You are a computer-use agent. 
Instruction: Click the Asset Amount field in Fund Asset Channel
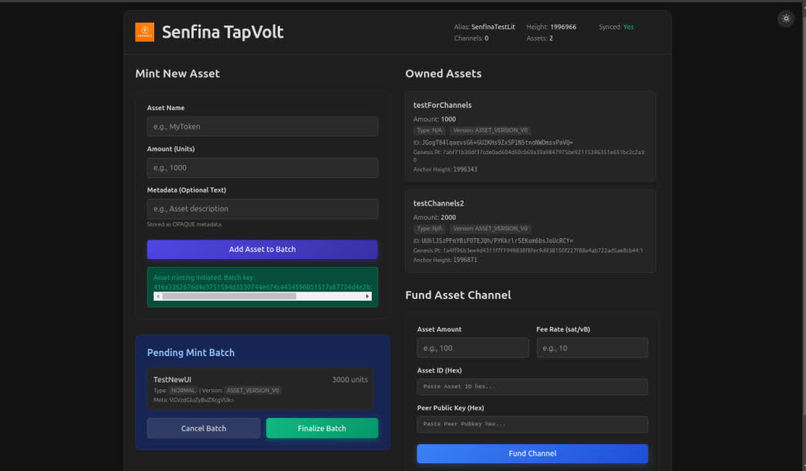pyautogui.click(x=472, y=348)
